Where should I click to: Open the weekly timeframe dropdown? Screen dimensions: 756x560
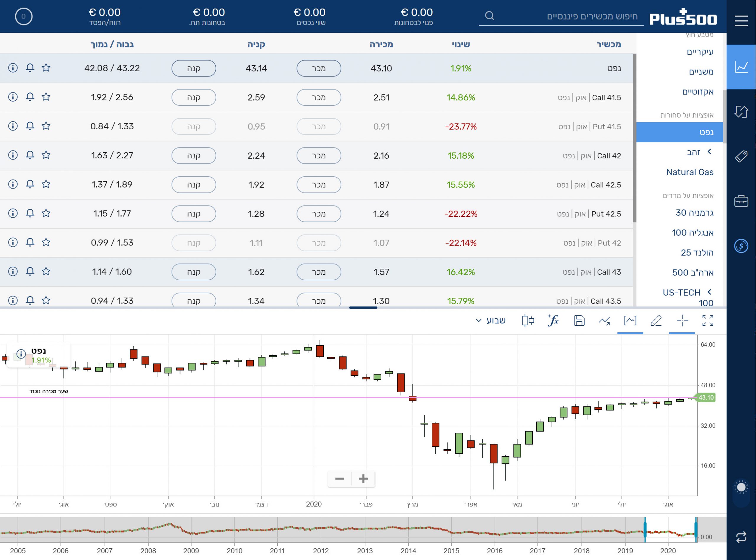pos(491,320)
